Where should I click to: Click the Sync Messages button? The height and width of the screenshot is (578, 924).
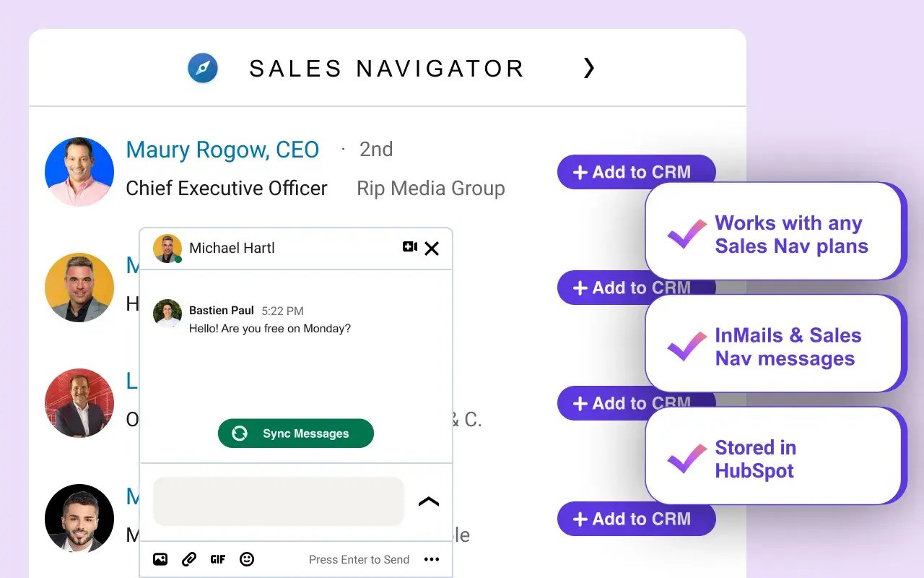296,433
